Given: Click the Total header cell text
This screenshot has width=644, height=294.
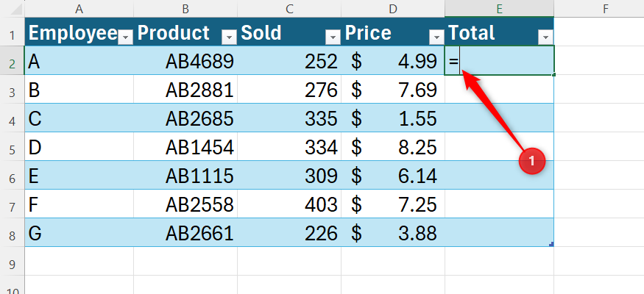Looking at the screenshot, I should (x=472, y=33).
